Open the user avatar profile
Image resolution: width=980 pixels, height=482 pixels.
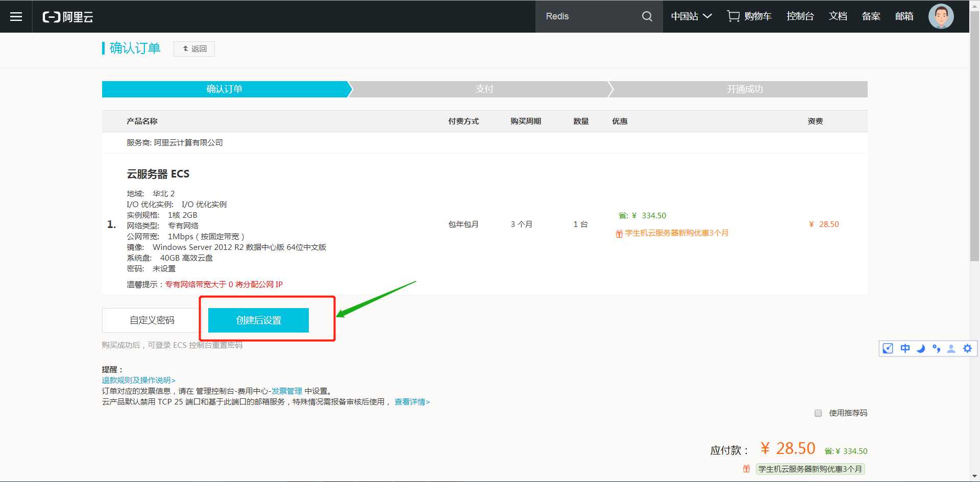click(x=941, y=16)
